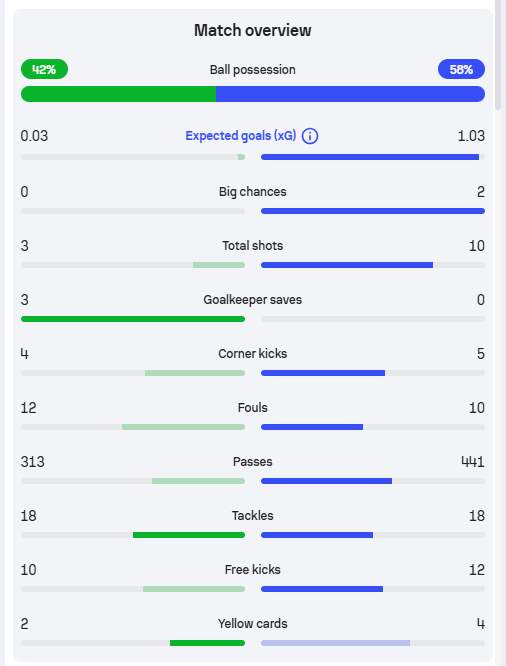This screenshot has height=666, width=506.
Task: Click the 42% possession badge
Action: (44, 69)
